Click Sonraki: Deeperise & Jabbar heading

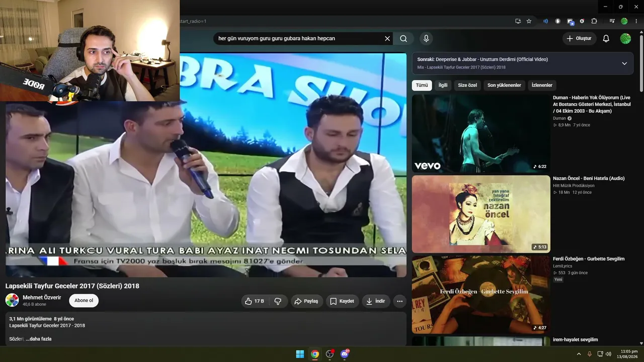point(482,59)
